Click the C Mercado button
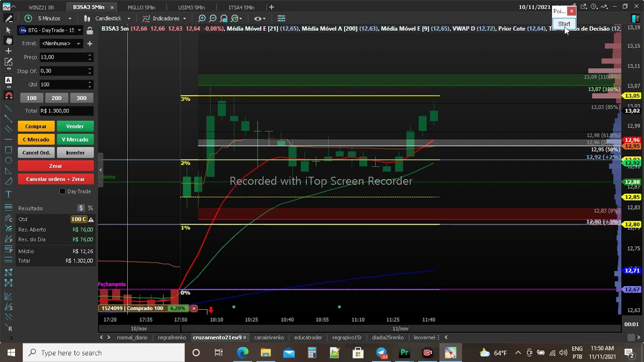The height and width of the screenshot is (362, 644). (36, 139)
